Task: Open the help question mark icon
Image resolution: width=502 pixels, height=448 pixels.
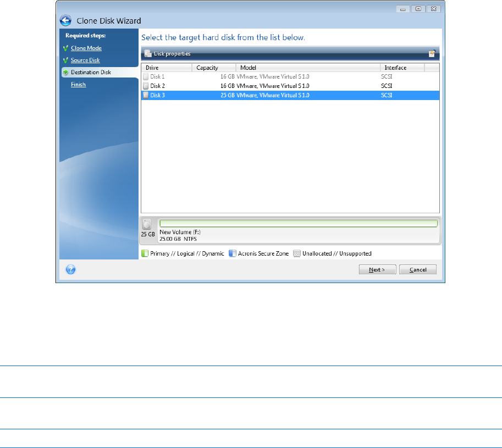Action: [70, 269]
